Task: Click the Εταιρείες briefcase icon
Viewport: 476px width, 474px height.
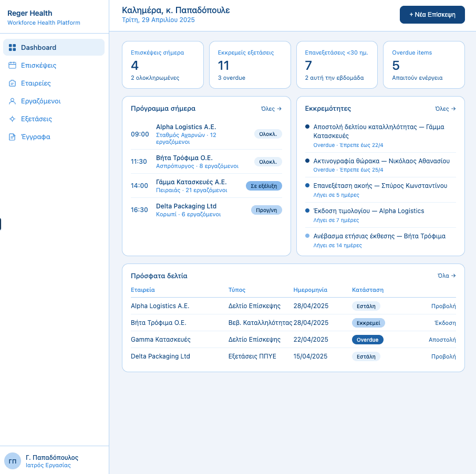Action: pos(13,83)
